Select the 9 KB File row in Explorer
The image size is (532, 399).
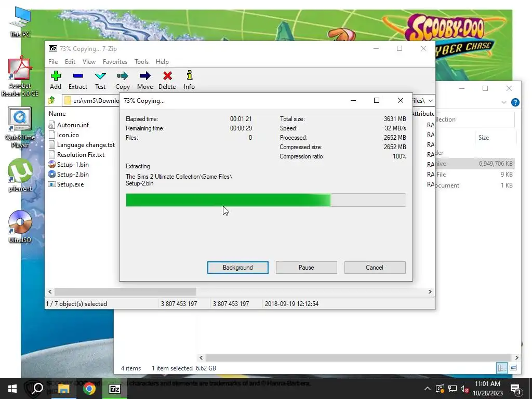click(x=475, y=175)
